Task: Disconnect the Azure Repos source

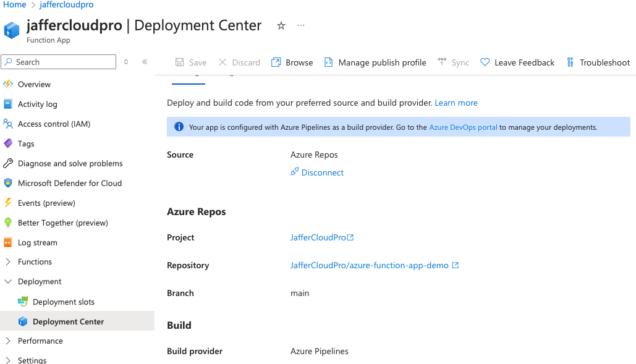Action: [317, 172]
